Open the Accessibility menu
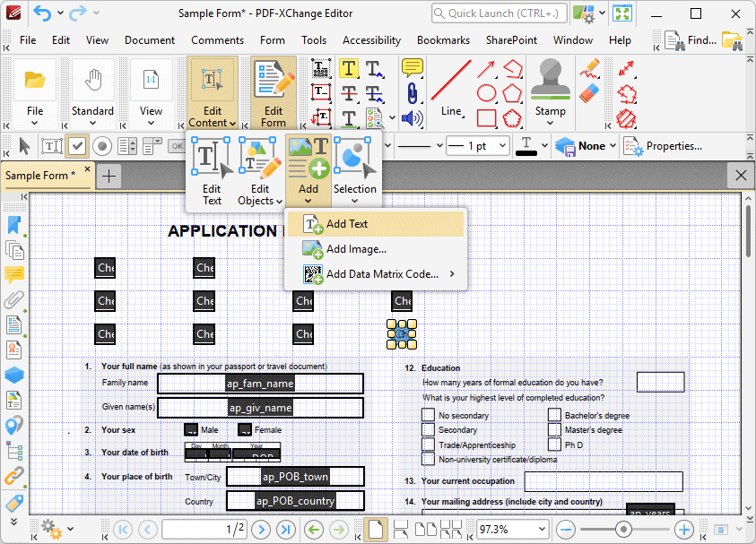 [371, 40]
